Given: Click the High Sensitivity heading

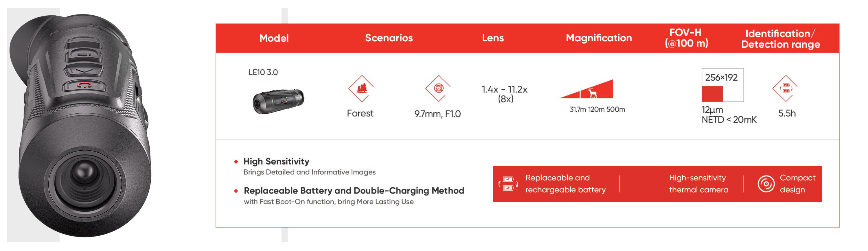Looking at the screenshot, I should [276, 161].
